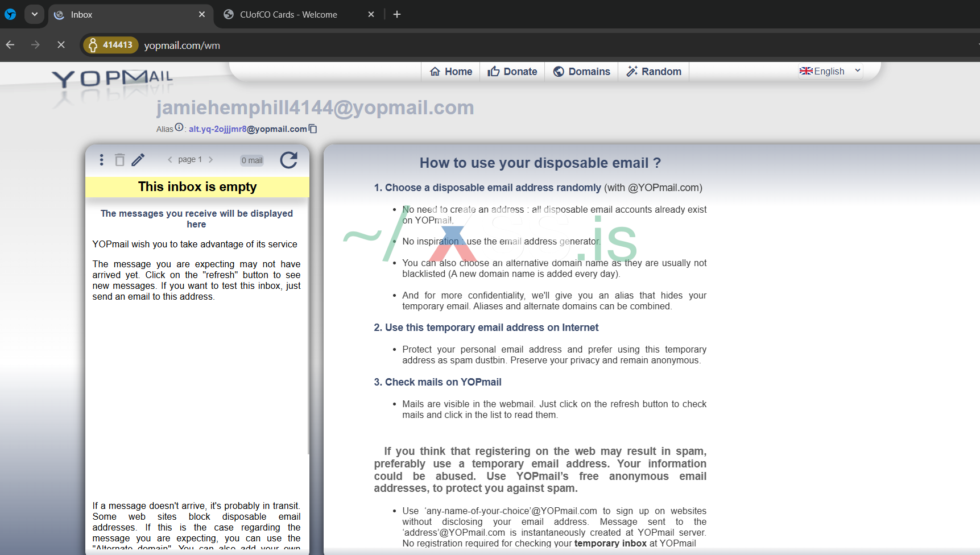Switch to the Inbox browser tab

click(x=130, y=15)
